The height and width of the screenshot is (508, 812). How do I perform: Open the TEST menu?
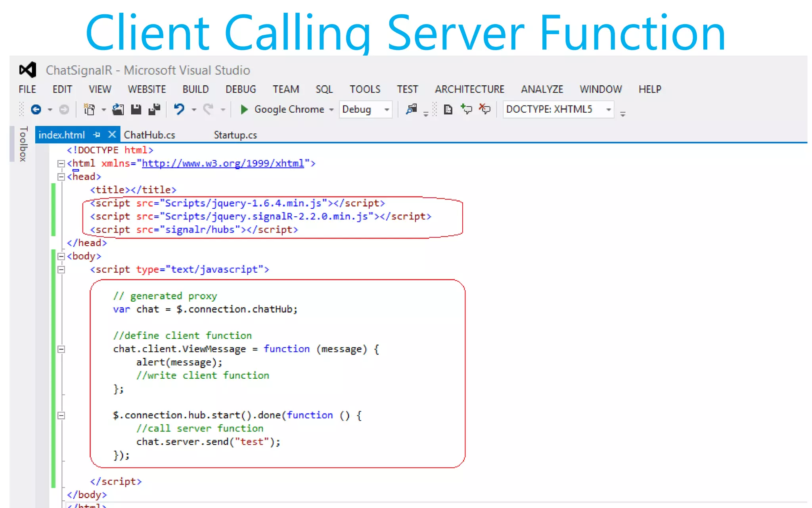click(x=408, y=89)
